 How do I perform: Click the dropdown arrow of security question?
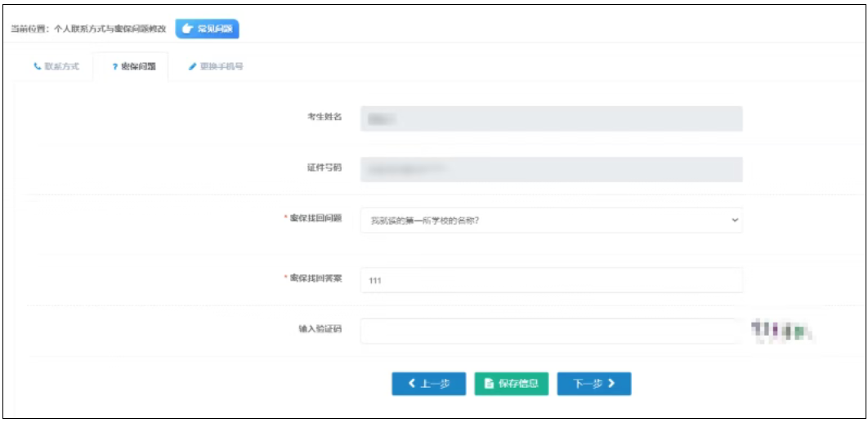pos(735,220)
